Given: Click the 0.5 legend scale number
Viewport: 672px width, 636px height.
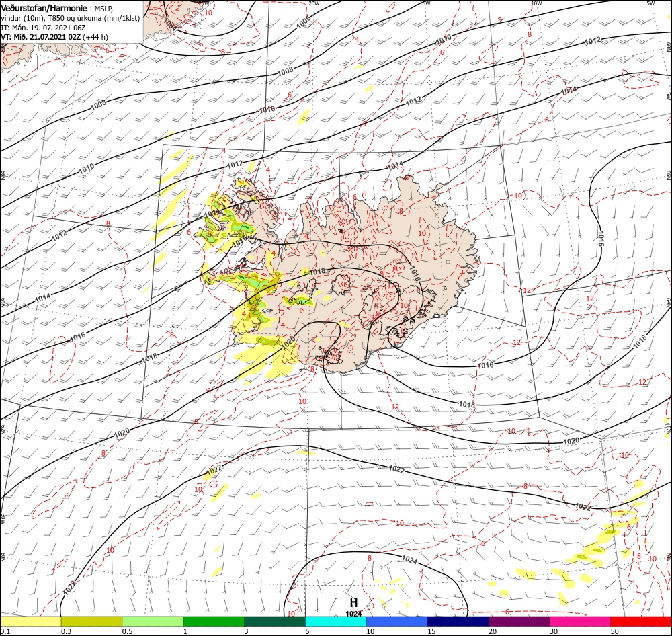Looking at the screenshot, I should [x=127, y=631].
